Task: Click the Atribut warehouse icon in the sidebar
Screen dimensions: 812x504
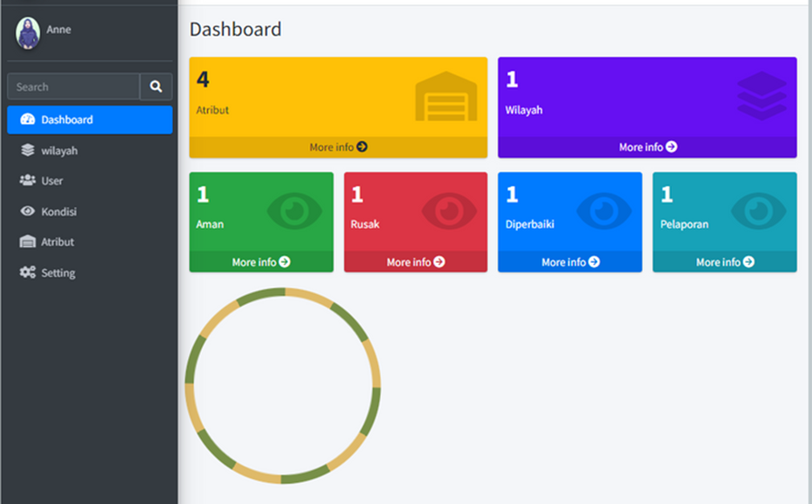Action: tap(28, 241)
